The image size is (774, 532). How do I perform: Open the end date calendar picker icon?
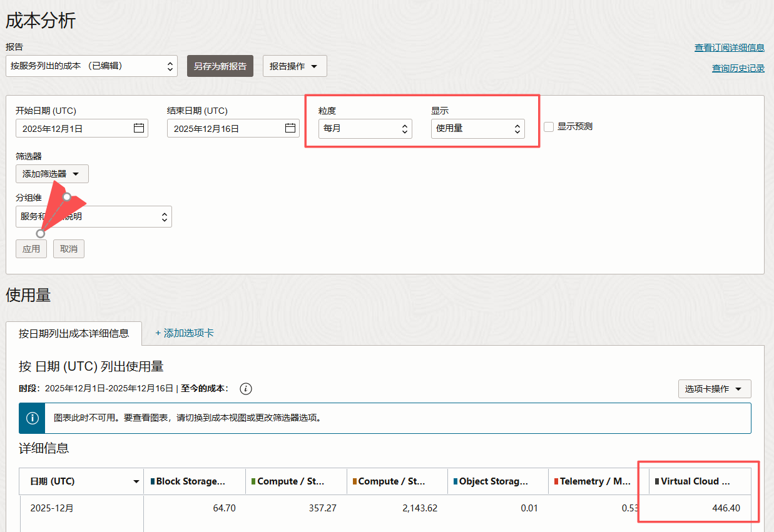(x=290, y=128)
